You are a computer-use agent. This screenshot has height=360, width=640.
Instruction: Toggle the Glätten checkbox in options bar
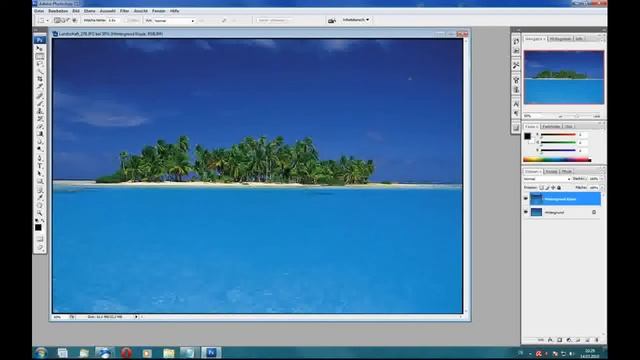(x=127, y=20)
